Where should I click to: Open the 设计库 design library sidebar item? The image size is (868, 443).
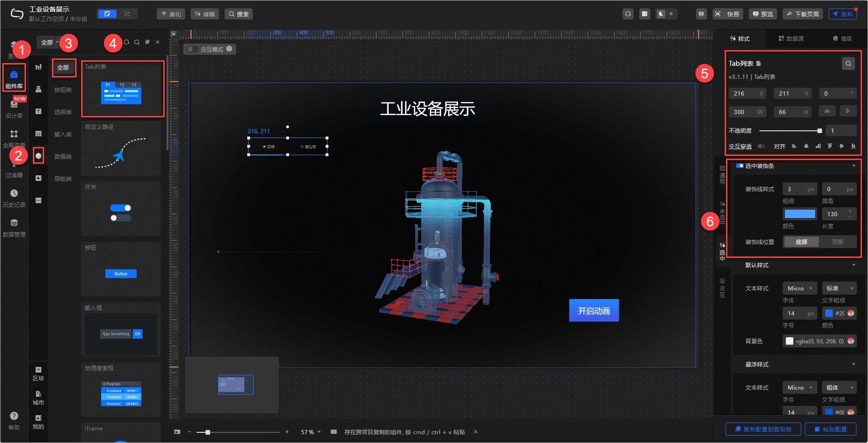coord(14,109)
